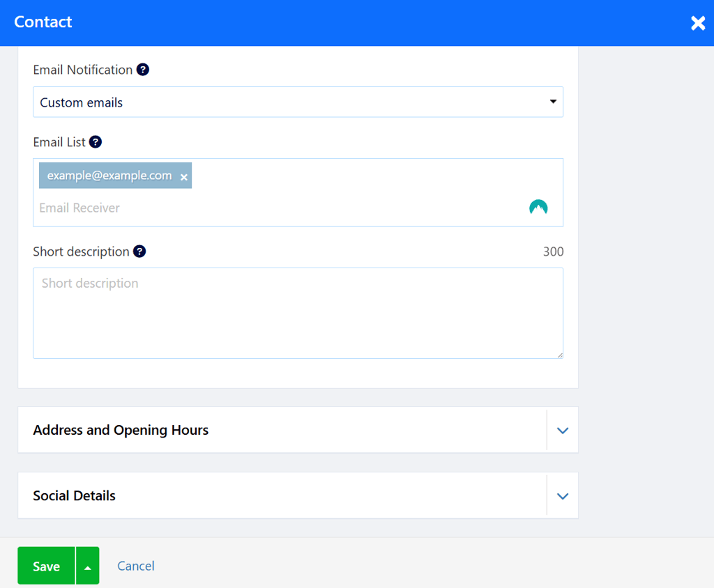
Task: Click the Social Details heading text
Action: click(74, 495)
